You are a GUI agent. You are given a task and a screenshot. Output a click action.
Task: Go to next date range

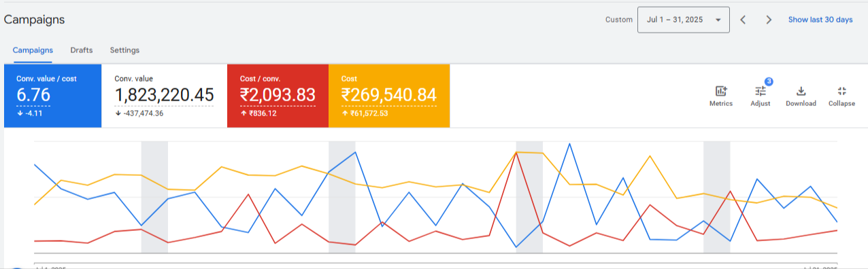click(x=769, y=20)
